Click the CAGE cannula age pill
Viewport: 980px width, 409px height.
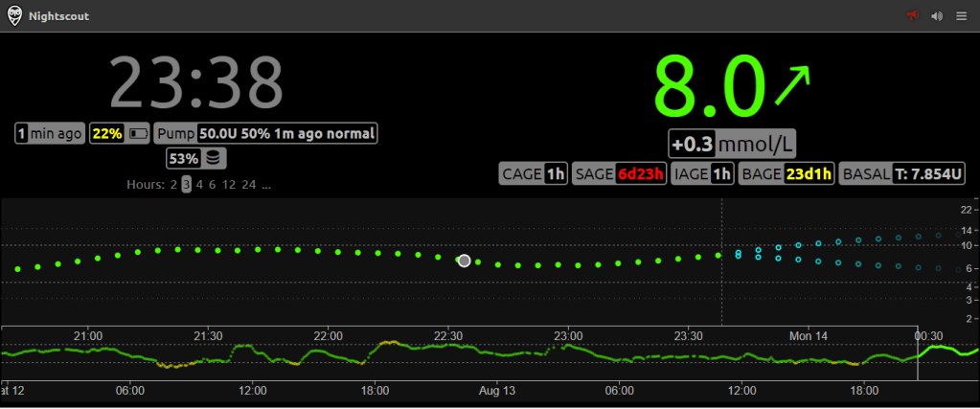(x=534, y=173)
